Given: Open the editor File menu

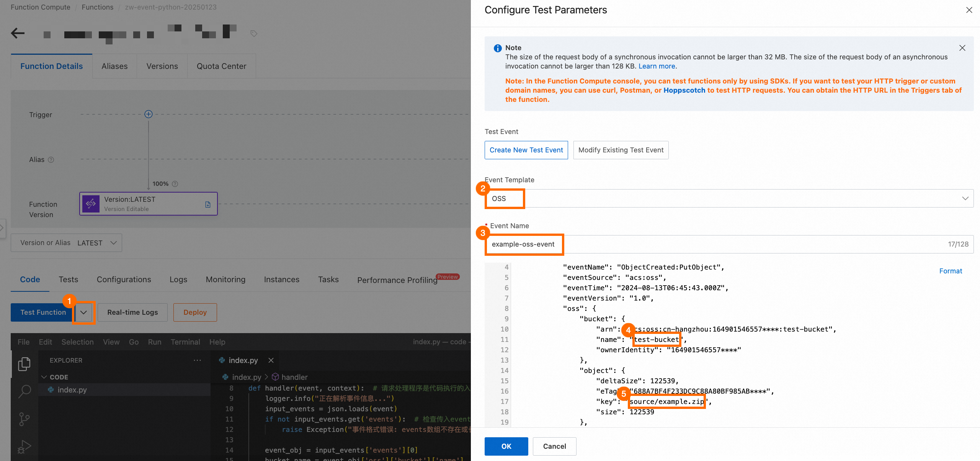Looking at the screenshot, I should click(x=23, y=342).
